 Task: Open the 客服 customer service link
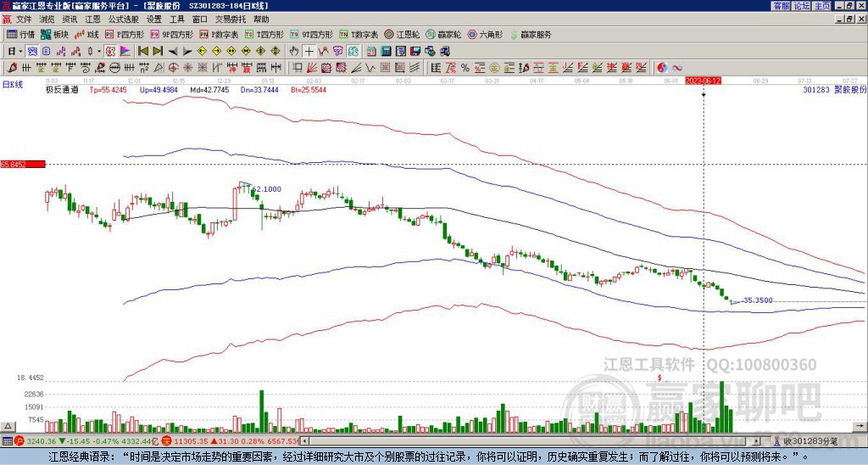781,6
